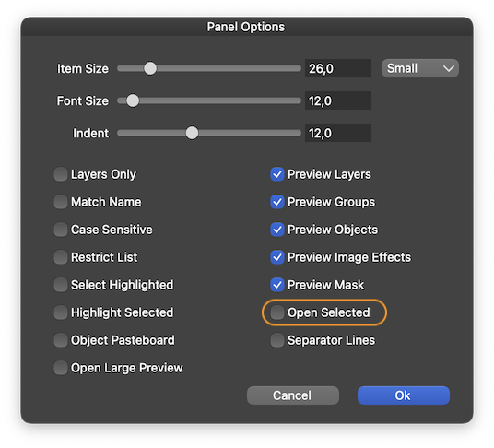
Task: Confirm settings with the Ok button
Action: click(x=404, y=395)
